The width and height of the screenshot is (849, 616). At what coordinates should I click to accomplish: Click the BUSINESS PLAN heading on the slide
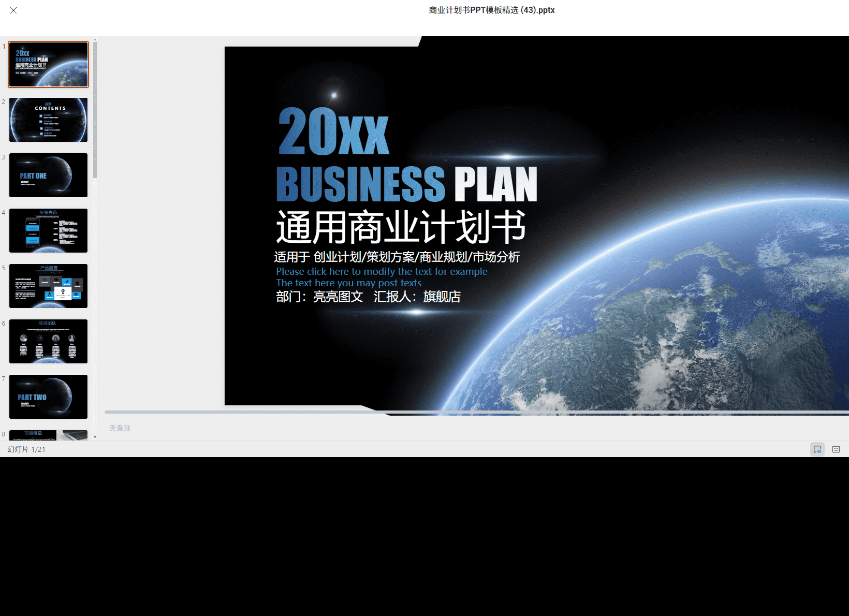coord(407,184)
